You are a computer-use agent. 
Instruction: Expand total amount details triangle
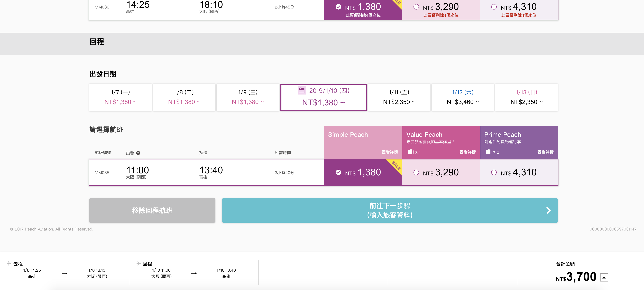[x=604, y=277]
